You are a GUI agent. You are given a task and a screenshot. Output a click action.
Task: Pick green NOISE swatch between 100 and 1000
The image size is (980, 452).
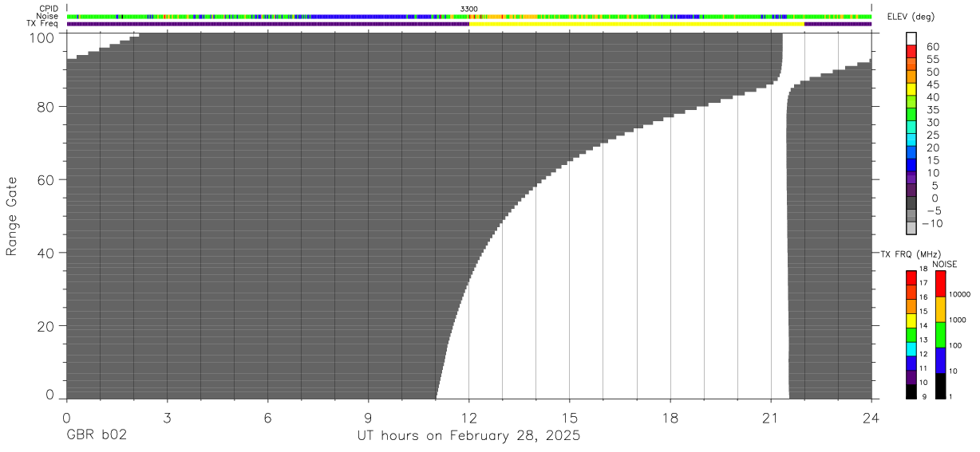click(940, 335)
